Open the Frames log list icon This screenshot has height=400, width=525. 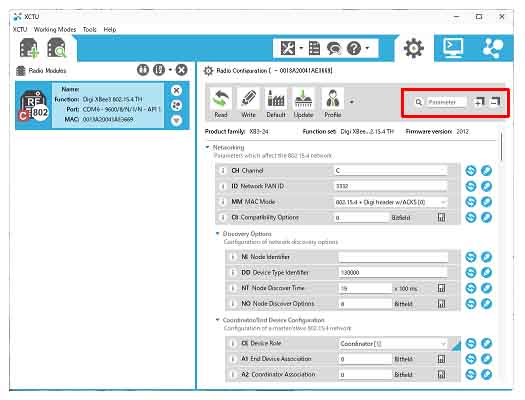tap(314, 49)
